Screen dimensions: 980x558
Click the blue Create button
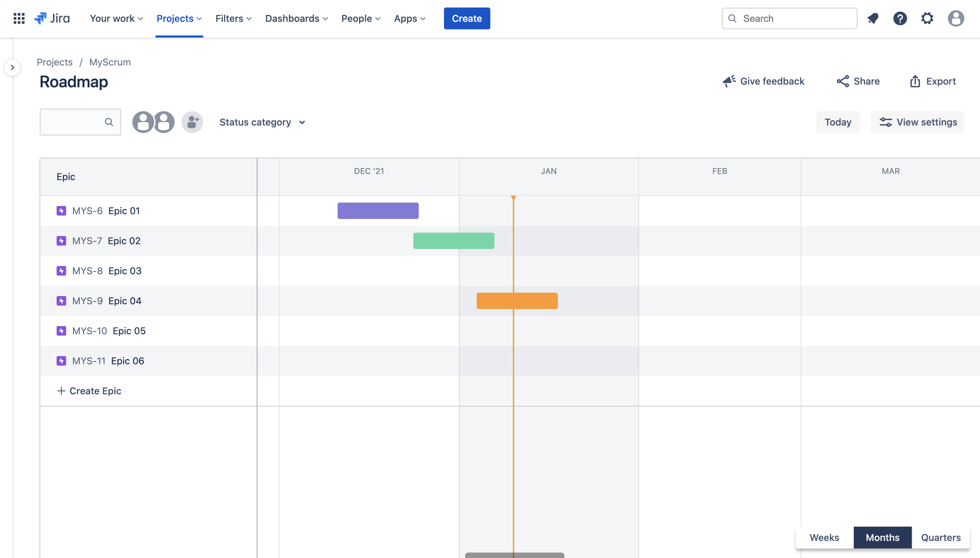click(x=466, y=18)
